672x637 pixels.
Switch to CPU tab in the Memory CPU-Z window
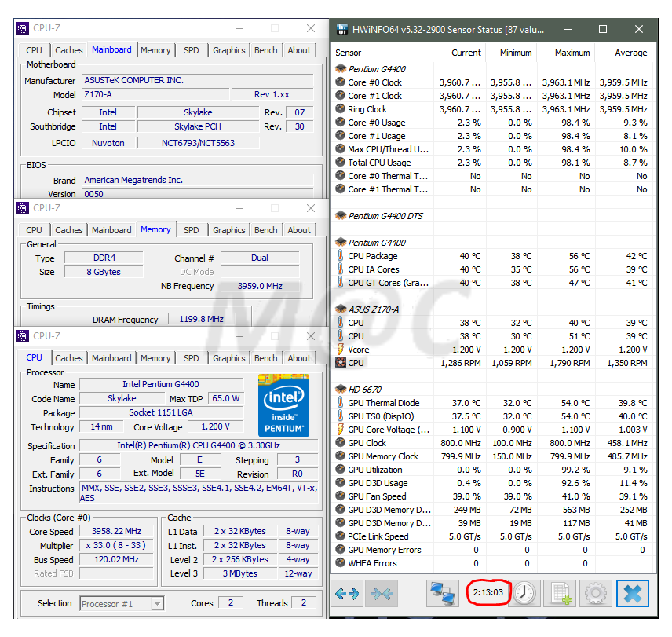click(x=34, y=230)
